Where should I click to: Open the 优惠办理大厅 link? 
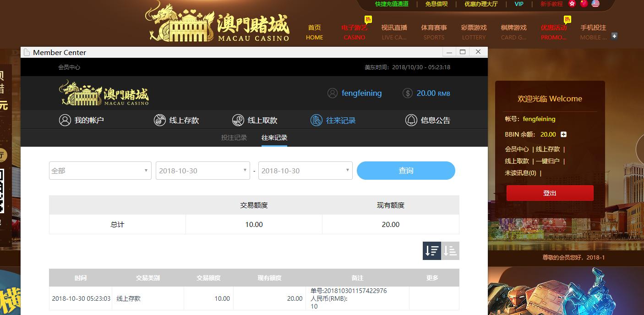(x=481, y=4)
